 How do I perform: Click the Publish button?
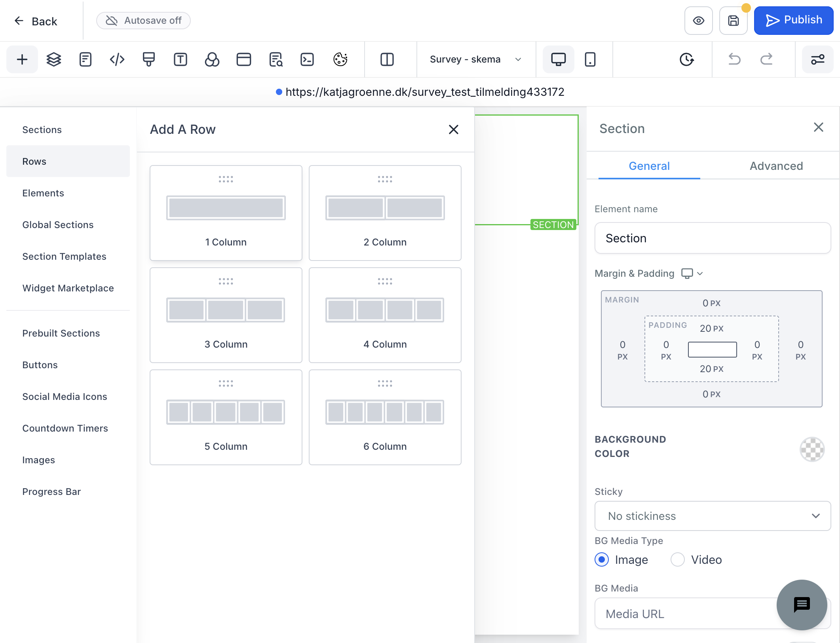tap(794, 21)
